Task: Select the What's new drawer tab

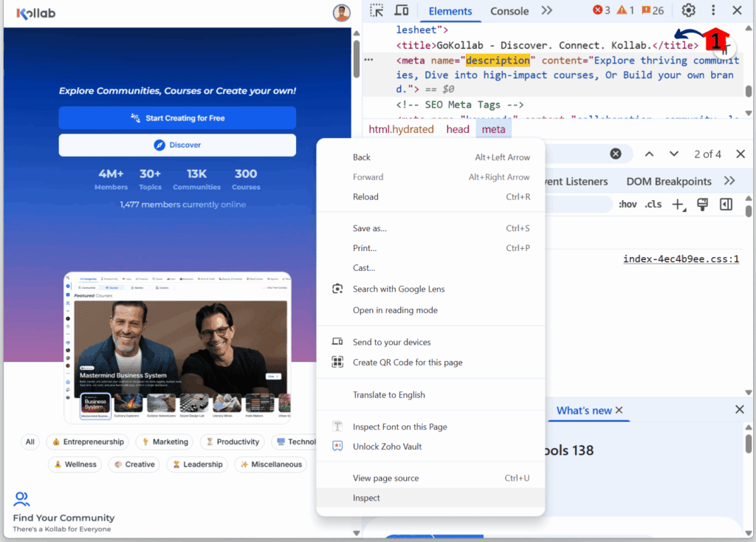Action: pos(584,411)
